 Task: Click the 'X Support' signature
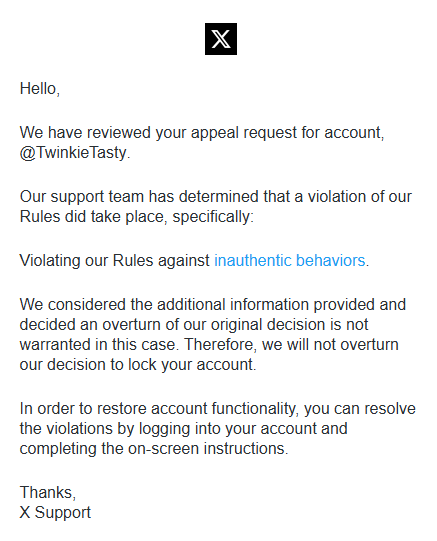click(x=55, y=512)
